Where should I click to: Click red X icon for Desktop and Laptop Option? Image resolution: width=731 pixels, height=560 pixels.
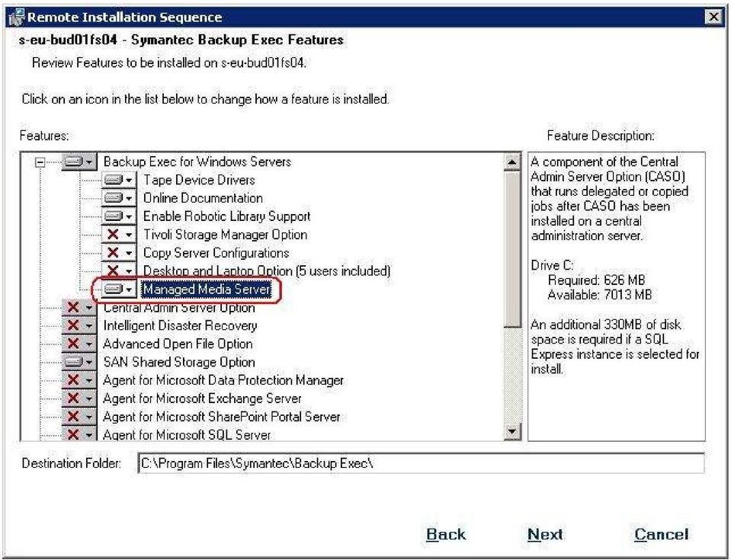pos(113,270)
